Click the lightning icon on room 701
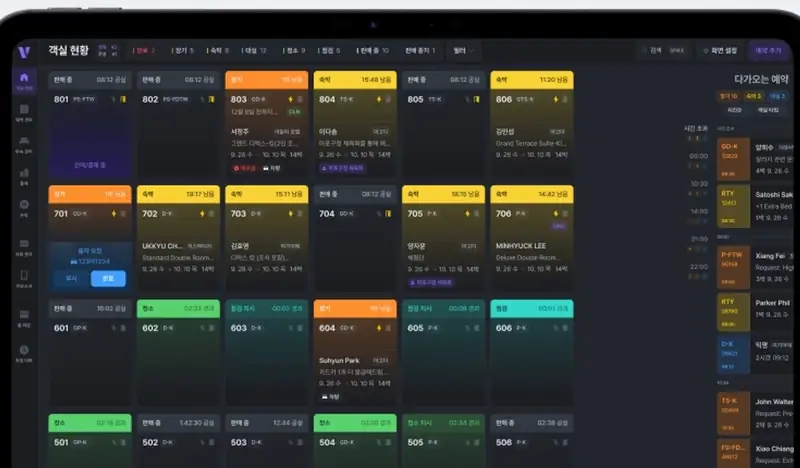 [x=114, y=213]
